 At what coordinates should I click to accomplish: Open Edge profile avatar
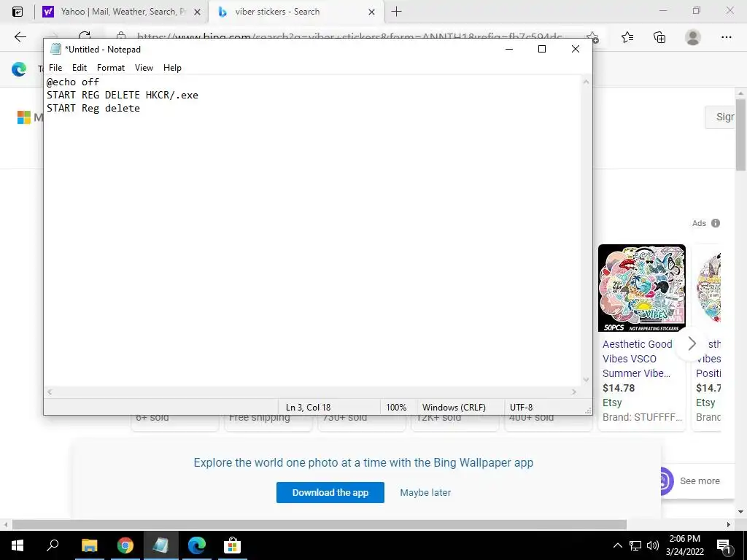(x=693, y=37)
